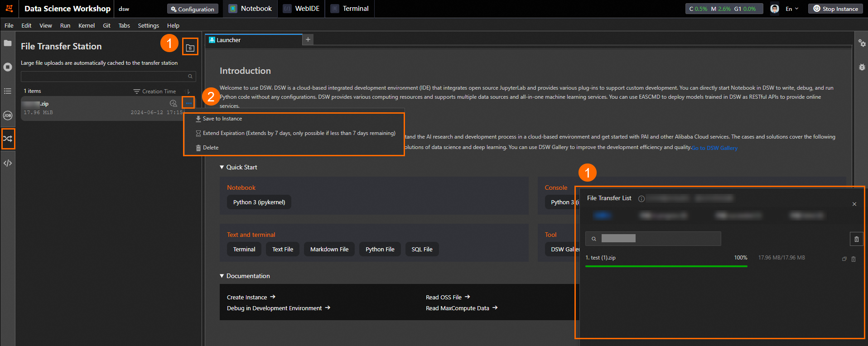Open Debug in Development Environment link
868x346 pixels.
point(279,308)
